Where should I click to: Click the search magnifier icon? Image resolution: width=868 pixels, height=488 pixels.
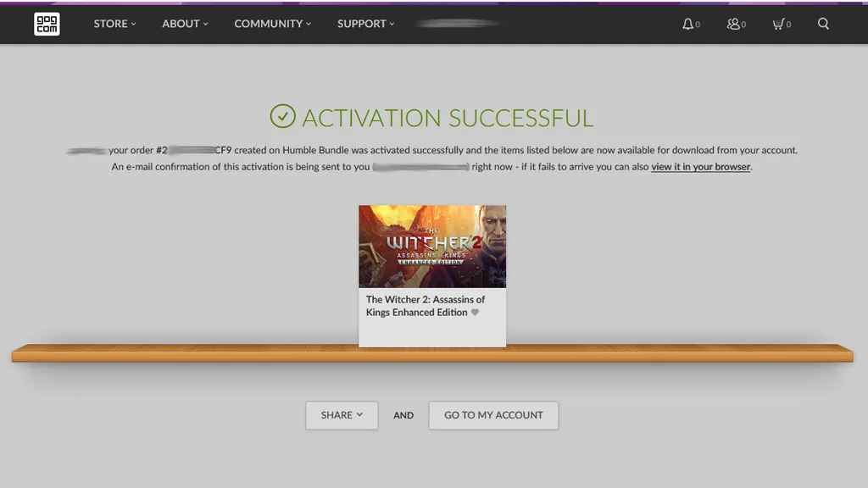tap(823, 24)
